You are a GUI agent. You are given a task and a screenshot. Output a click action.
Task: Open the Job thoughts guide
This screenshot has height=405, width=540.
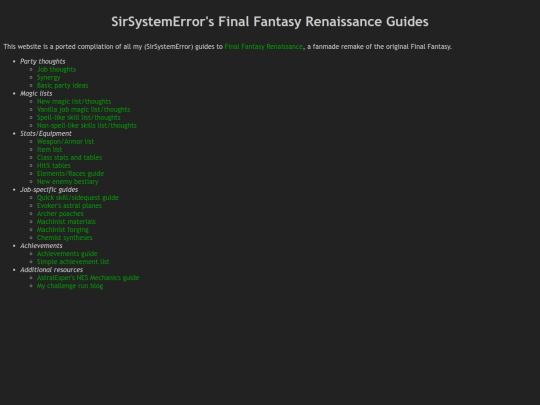point(56,70)
